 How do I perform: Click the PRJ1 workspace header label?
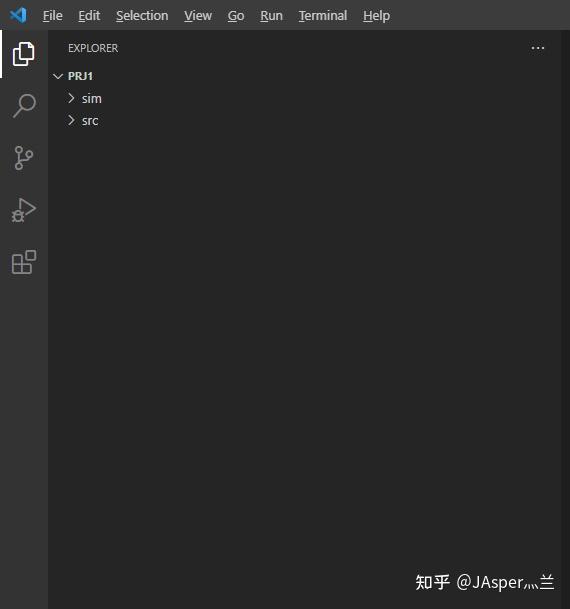[x=80, y=76]
